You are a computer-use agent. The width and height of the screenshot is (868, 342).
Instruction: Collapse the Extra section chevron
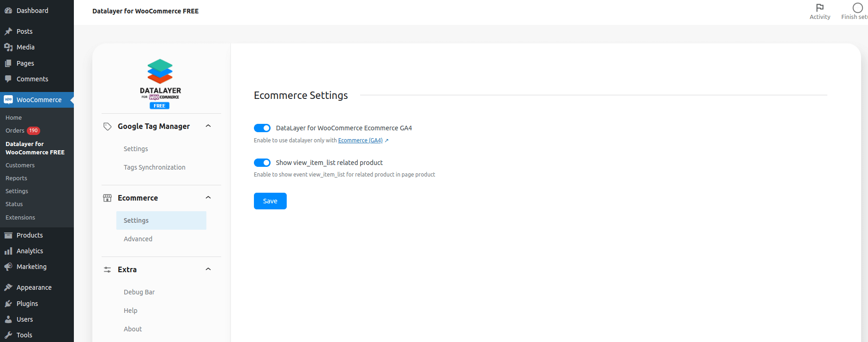click(208, 269)
